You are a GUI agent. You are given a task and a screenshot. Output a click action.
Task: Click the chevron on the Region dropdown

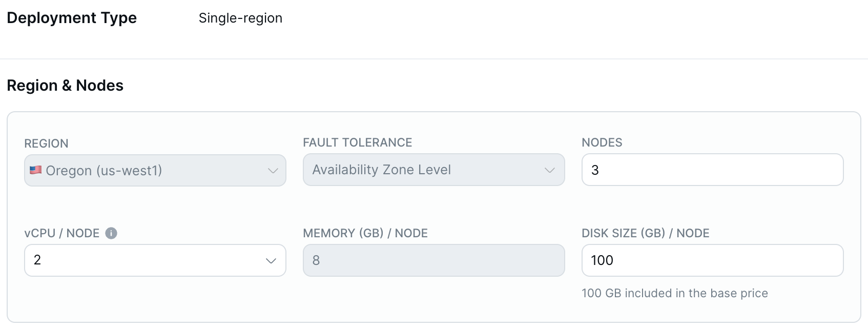tap(273, 171)
